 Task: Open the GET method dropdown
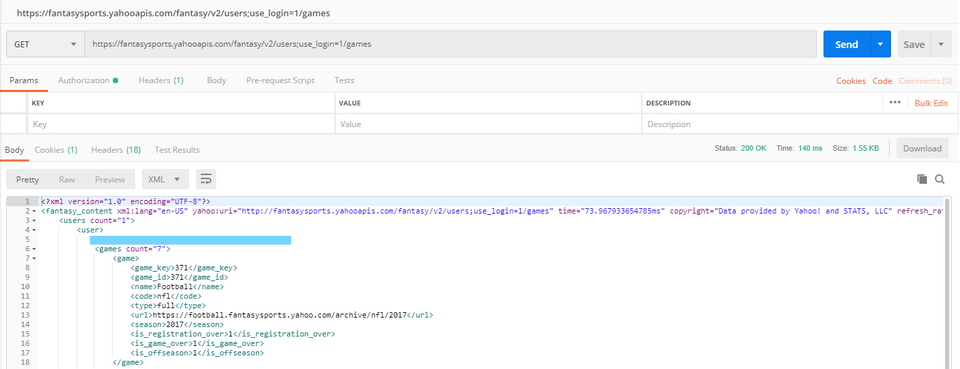tap(45, 44)
